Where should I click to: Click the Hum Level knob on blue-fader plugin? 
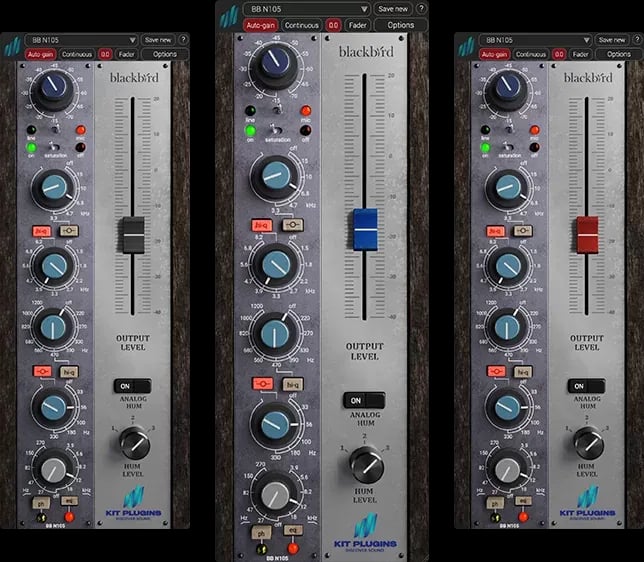(x=367, y=465)
